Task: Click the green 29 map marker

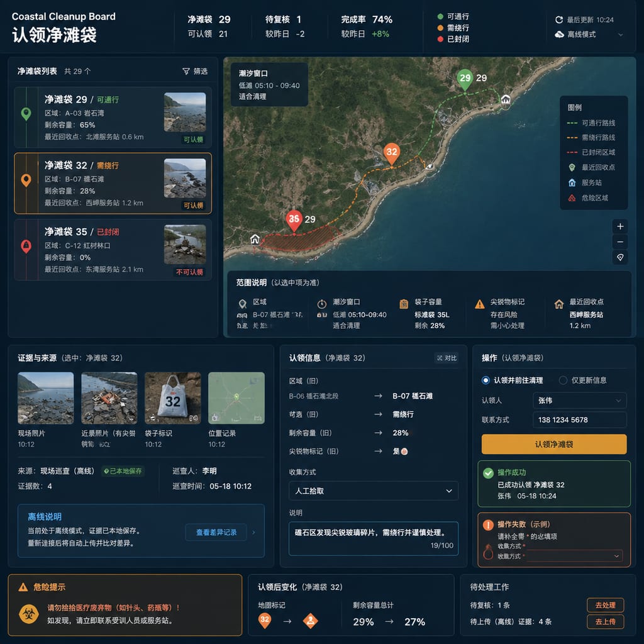Action: tap(465, 80)
